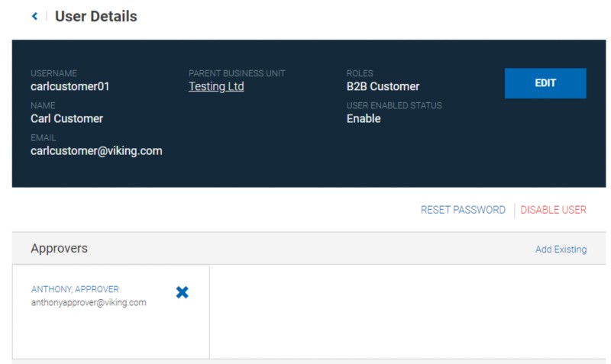Screen dimensions: 611x364
Task: Click the EDIT button
Action: click(x=545, y=83)
